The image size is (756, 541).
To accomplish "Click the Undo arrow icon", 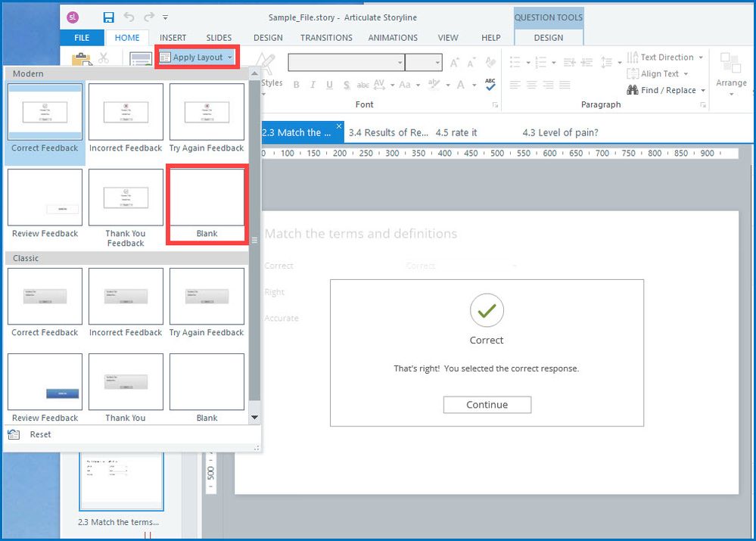I will click(129, 17).
